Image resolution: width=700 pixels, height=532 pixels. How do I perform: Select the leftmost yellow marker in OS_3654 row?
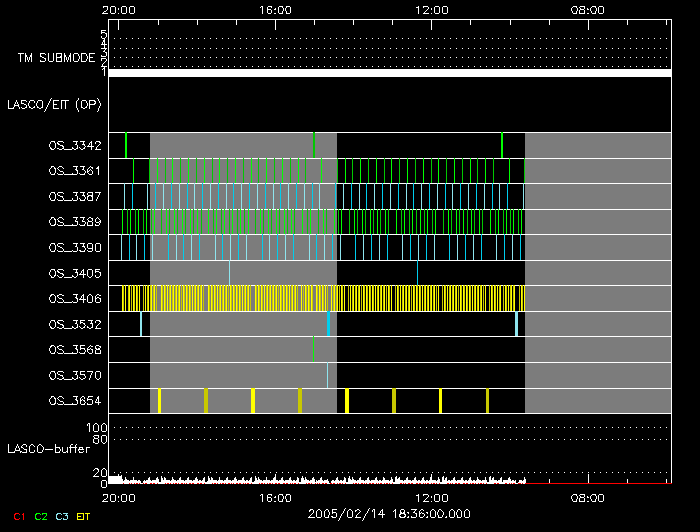pos(159,401)
